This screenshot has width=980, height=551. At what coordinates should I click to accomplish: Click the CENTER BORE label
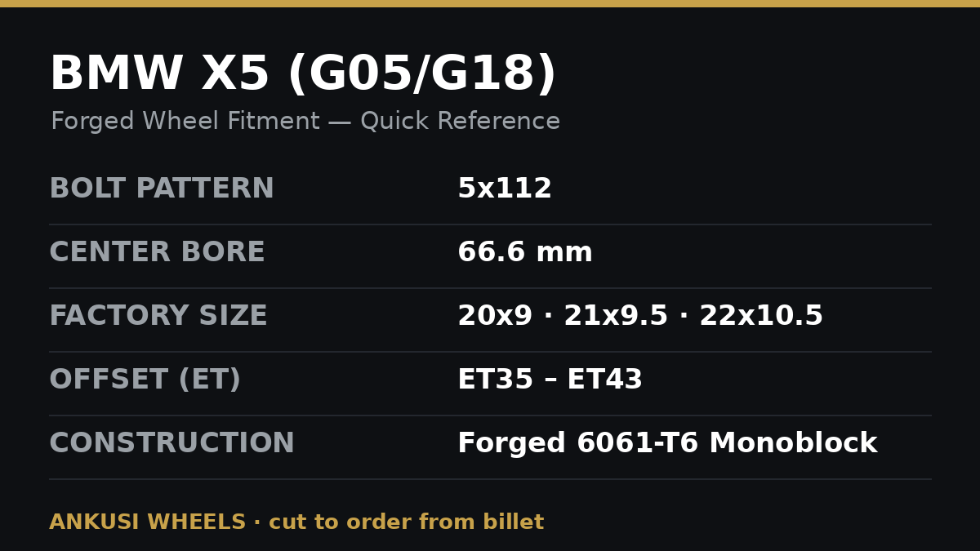click(x=157, y=253)
